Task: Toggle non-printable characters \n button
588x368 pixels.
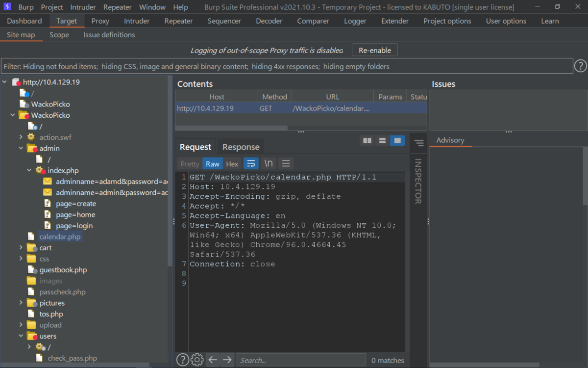Action: pyautogui.click(x=269, y=163)
